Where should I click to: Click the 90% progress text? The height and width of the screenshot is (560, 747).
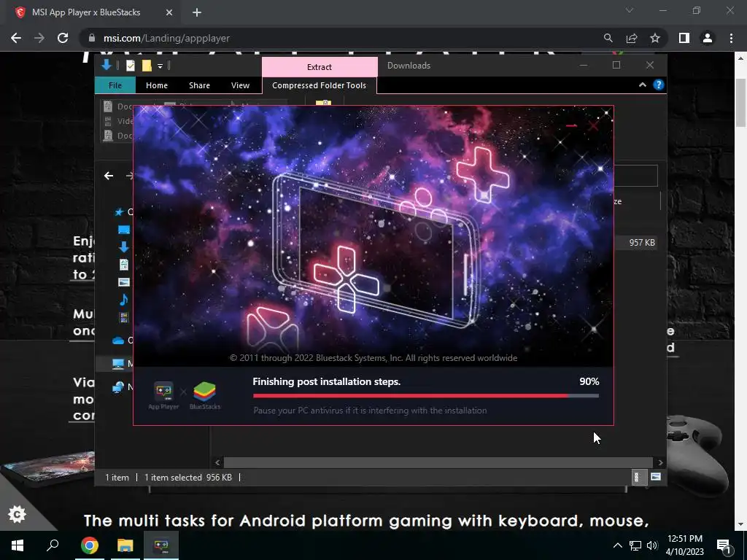click(589, 381)
